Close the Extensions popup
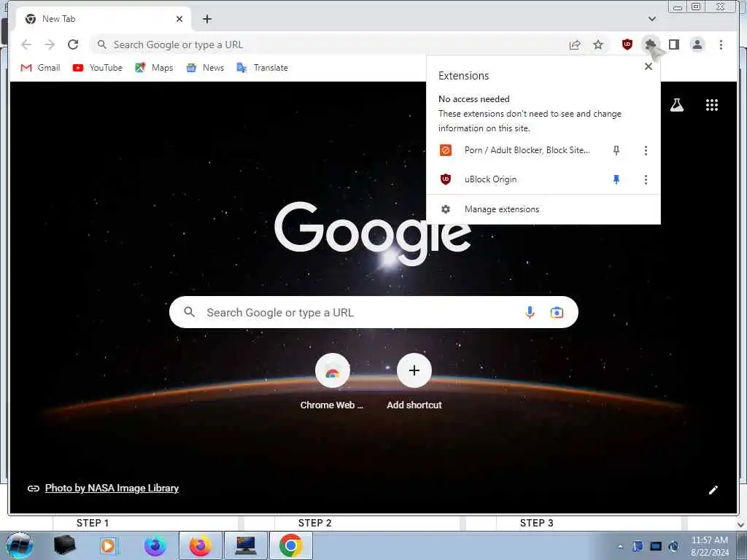 649,66
